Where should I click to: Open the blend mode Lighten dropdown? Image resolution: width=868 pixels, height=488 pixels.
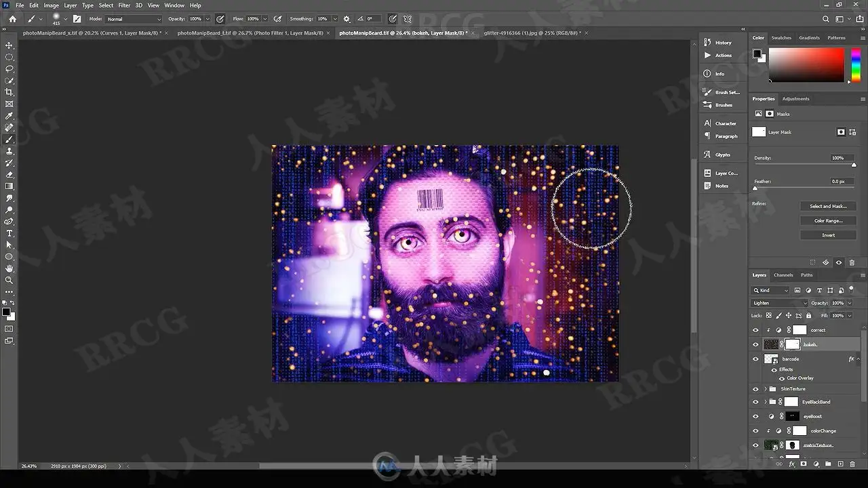[x=780, y=303]
